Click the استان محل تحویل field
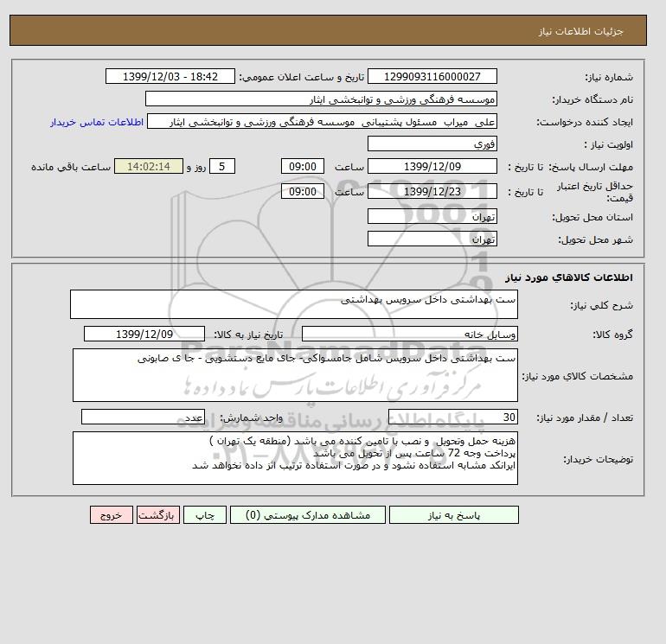The height and width of the screenshot is (644, 666). click(432, 216)
